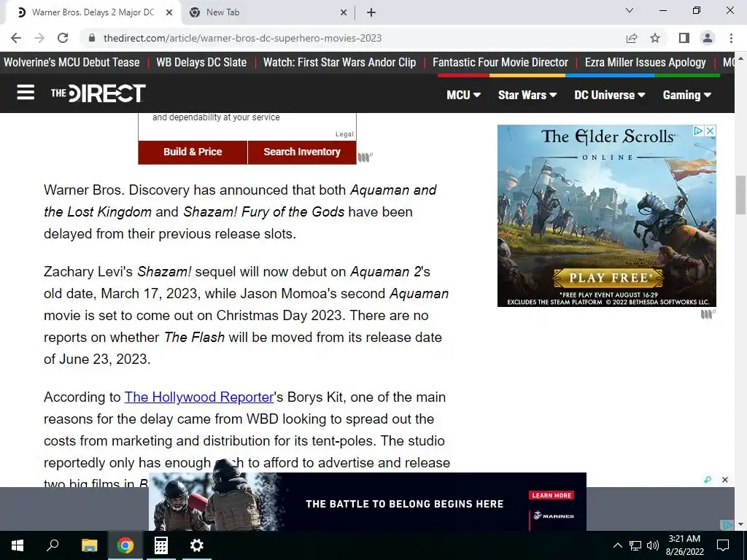Switch to the New Tab tab
The height and width of the screenshot is (560, 747).
pyautogui.click(x=267, y=12)
